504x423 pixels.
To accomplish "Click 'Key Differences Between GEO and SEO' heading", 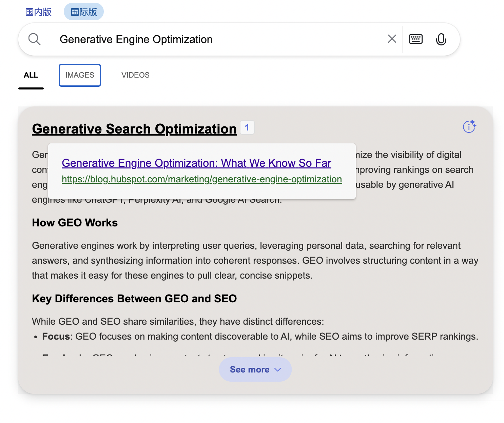I will pos(134,299).
